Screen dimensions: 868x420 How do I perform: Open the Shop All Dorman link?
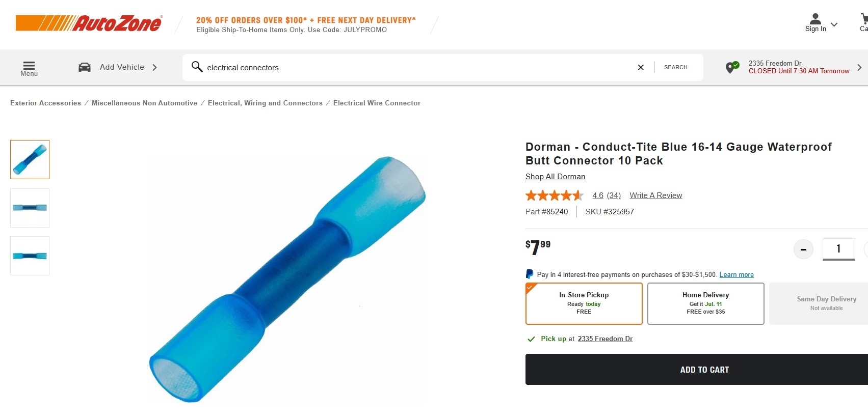click(555, 177)
